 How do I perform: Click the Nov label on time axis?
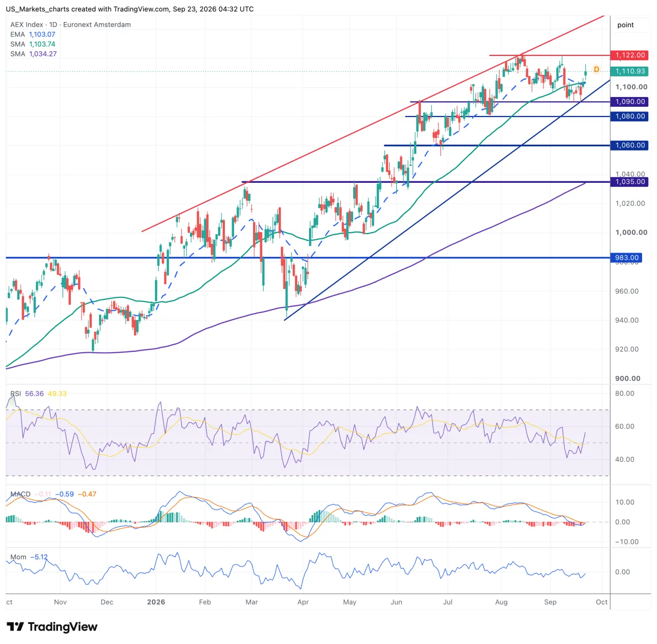coord(60,602)
